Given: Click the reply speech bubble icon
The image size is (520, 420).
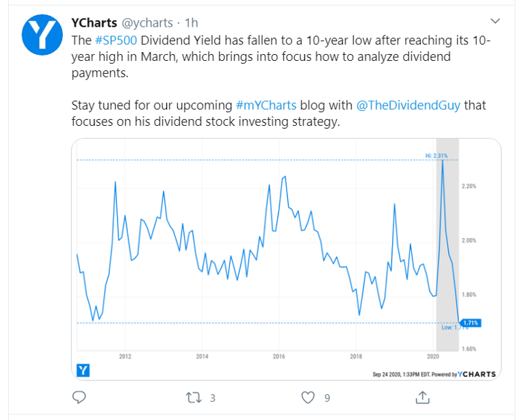Looking at the screenshot, I should (x=79, y=397).
